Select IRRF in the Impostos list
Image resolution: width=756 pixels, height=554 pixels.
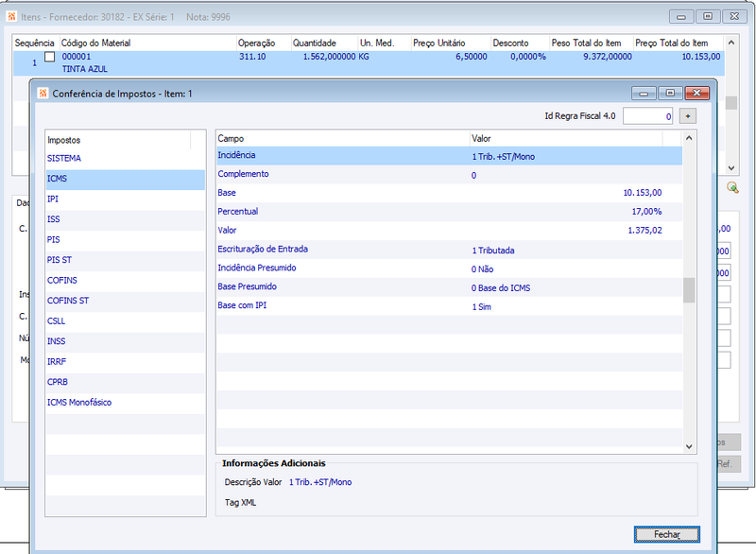click(126, 362)
